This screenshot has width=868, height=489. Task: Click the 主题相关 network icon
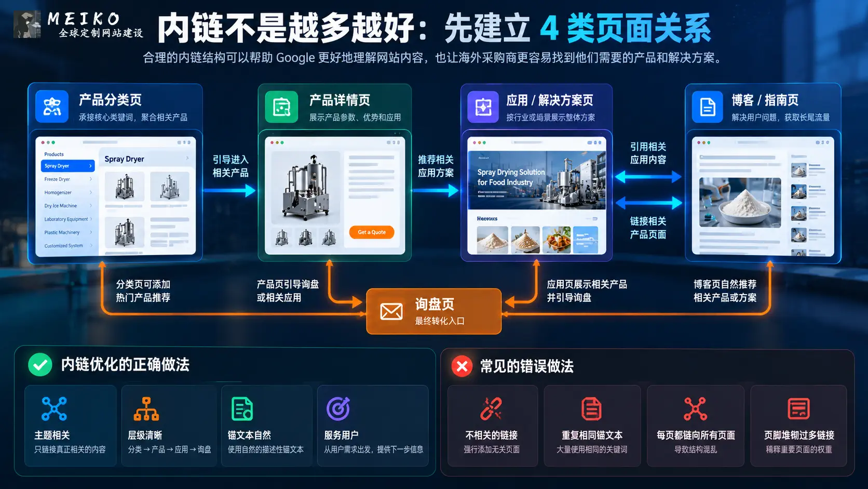[54, 408]
